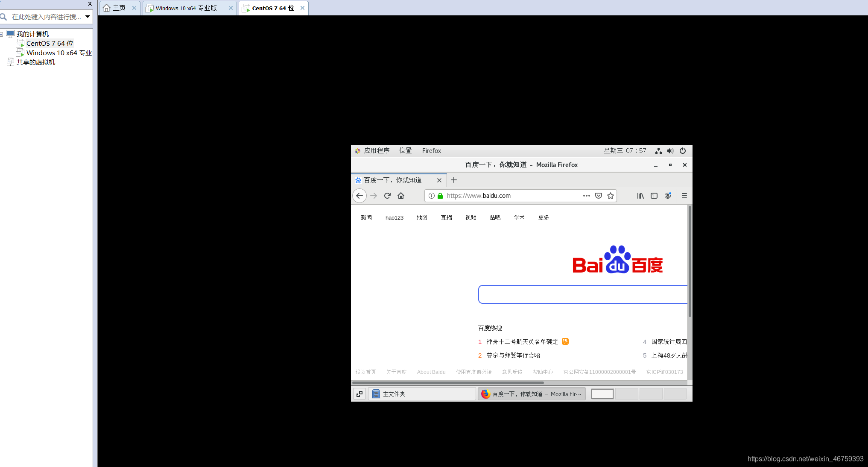Open 学术 link on Baidu
868x467 pixels.
coord(519,217)
